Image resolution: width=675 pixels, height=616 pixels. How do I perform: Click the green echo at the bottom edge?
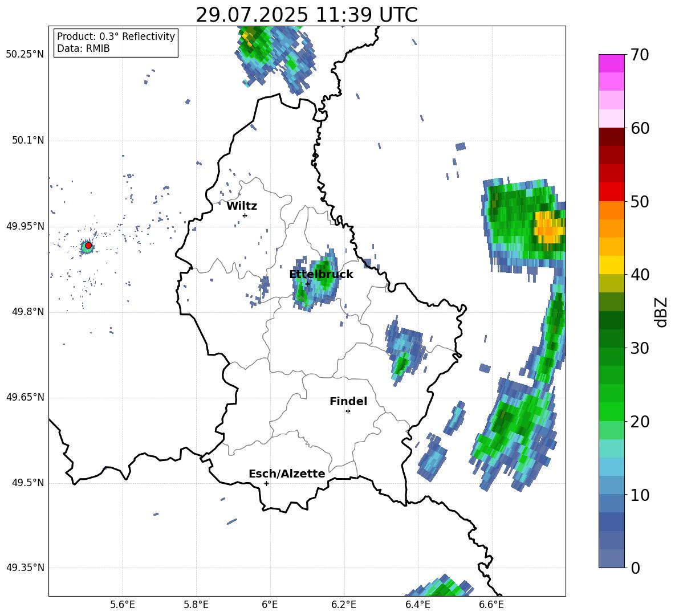pos(439,586)
